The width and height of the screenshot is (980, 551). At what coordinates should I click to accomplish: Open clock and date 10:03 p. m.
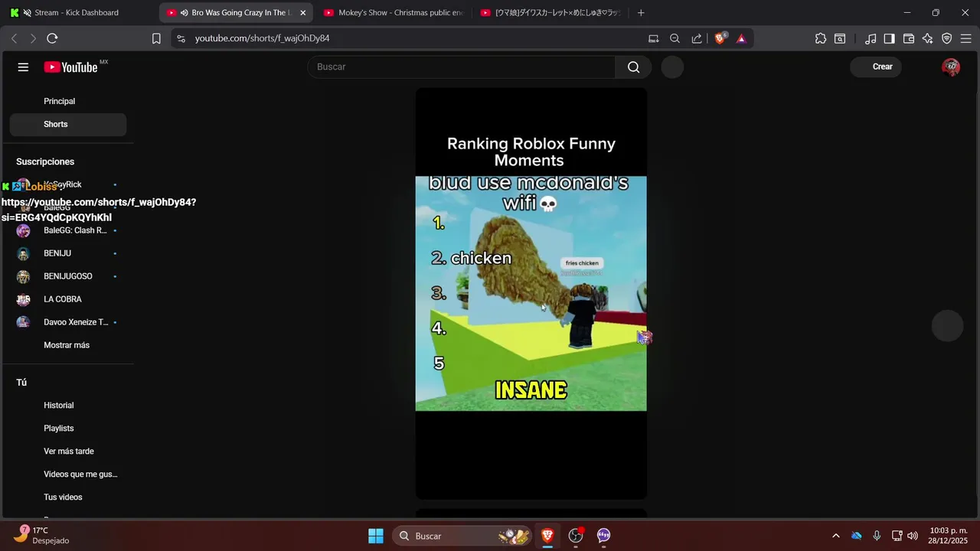(x=948, y=536)
